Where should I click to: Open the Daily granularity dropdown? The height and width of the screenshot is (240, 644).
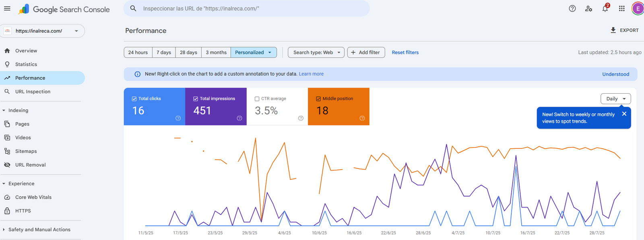coord(615,99)
